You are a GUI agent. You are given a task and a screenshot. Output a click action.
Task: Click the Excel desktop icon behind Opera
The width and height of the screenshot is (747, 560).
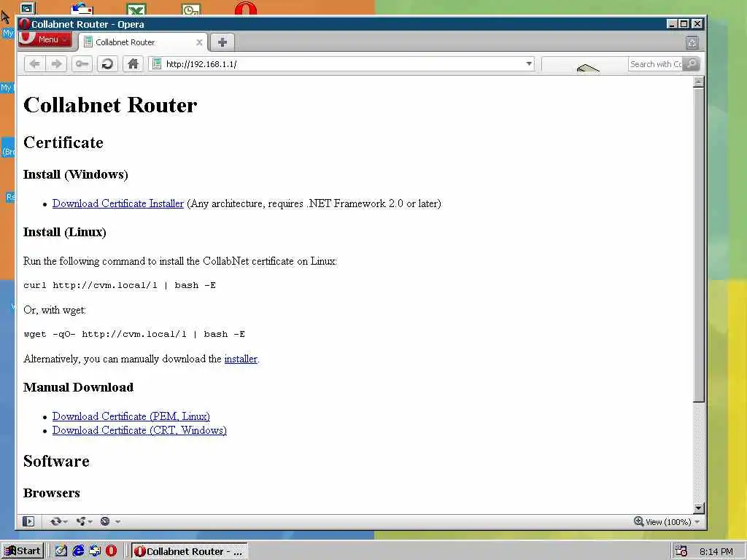pos(136,9)
